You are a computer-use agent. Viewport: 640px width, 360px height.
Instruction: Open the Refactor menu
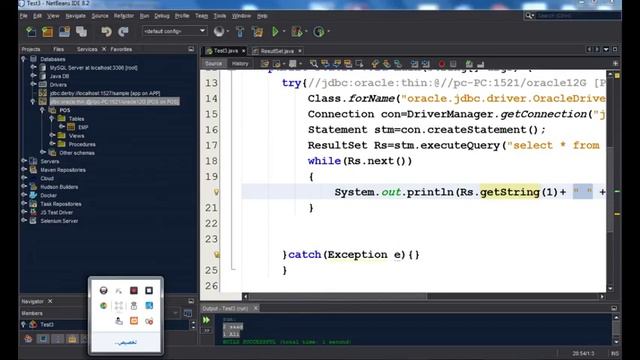click(x=124, y=16)
